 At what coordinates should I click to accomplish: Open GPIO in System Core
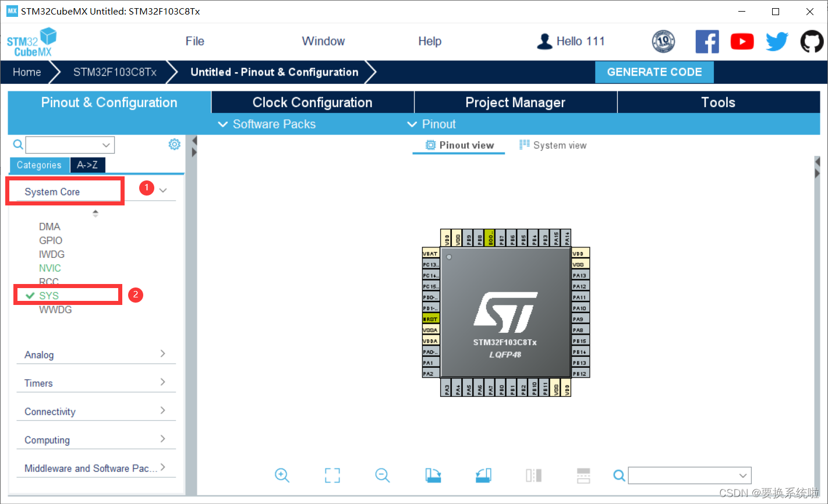51,240
